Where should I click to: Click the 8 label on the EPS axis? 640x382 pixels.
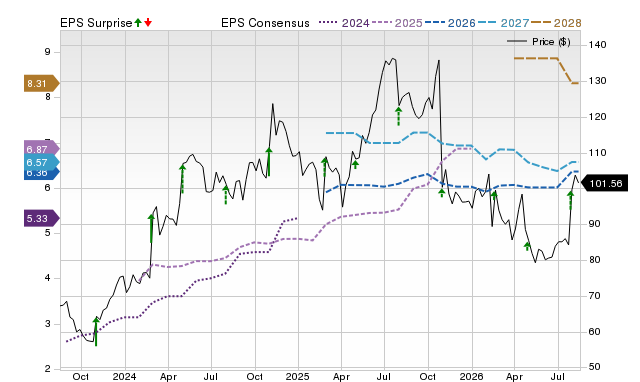(x=48, y=97)
